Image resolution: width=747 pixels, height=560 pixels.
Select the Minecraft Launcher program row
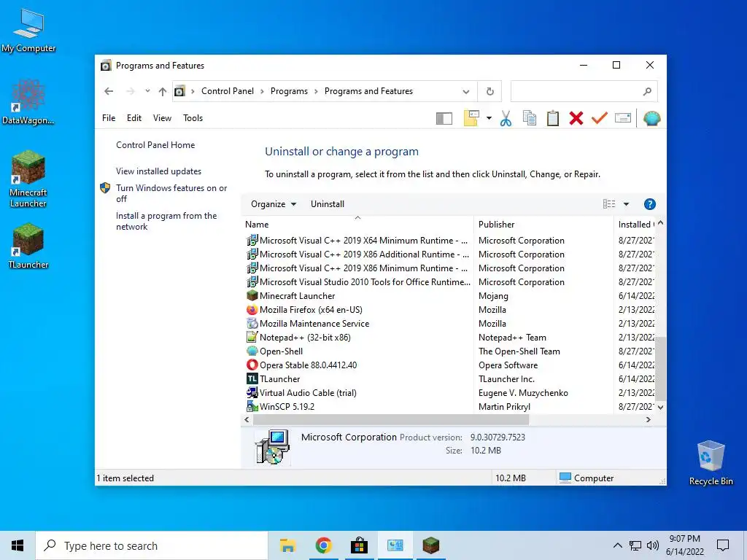click(x=450, y=296)
